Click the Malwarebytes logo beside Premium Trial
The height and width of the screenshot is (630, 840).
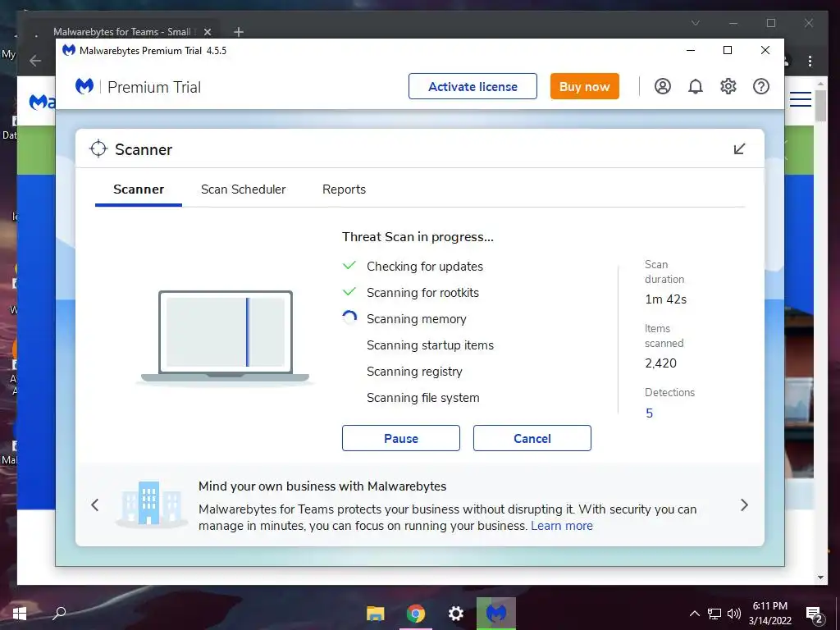pyautogui.click(x=84, y=86)
